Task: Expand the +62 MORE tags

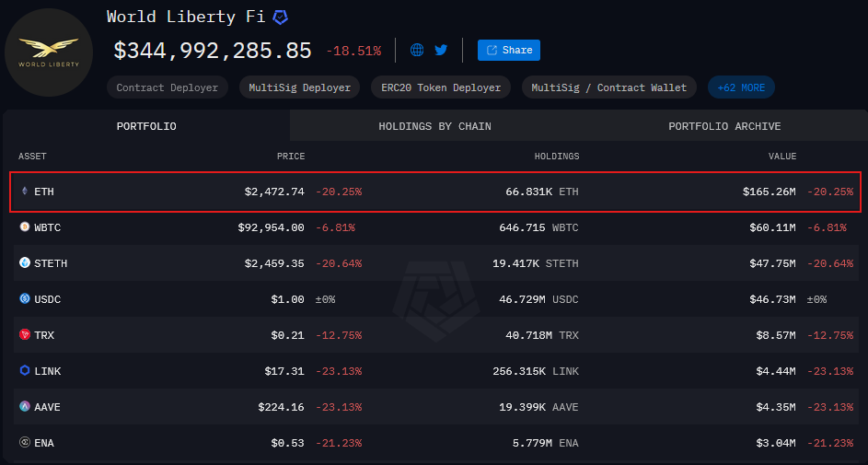Action: [741, 87]
